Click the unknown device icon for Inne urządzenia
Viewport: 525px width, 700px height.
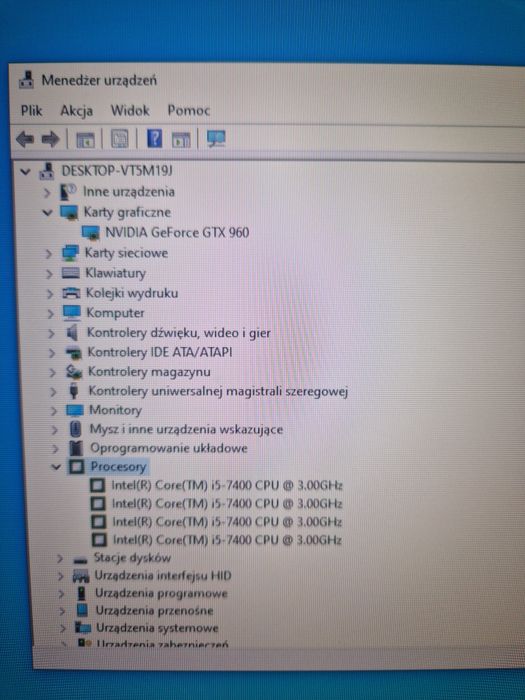tap(68, 192)
